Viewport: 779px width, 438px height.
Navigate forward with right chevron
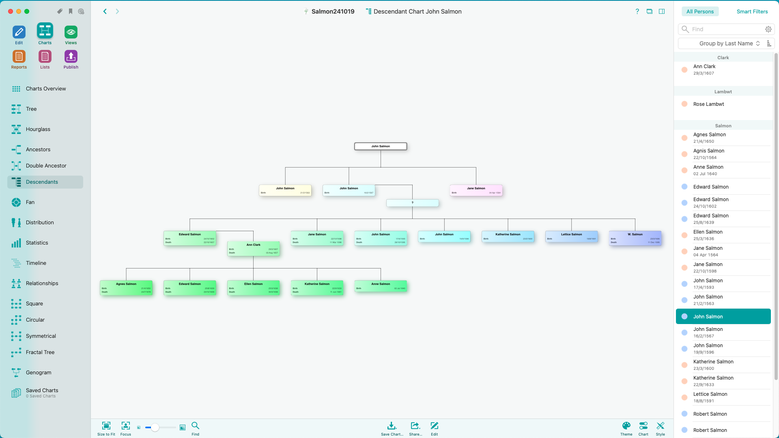(x=117, y=11)
